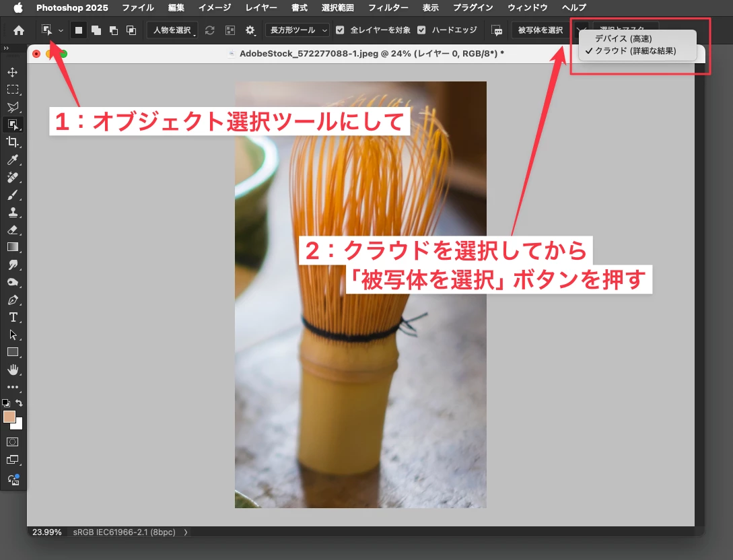Reset default foreground and background colors

point(5,403)
